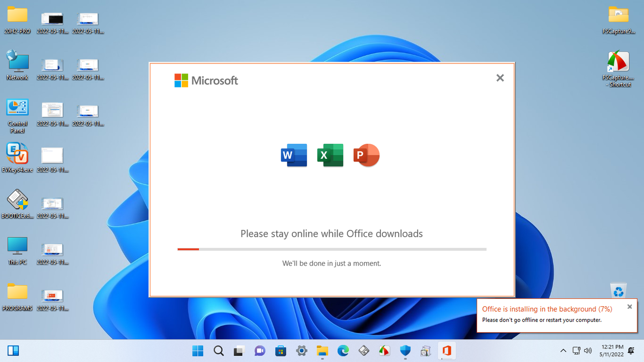
Task: Select the Network desktop icon
Action: click(x=17, y=65)
